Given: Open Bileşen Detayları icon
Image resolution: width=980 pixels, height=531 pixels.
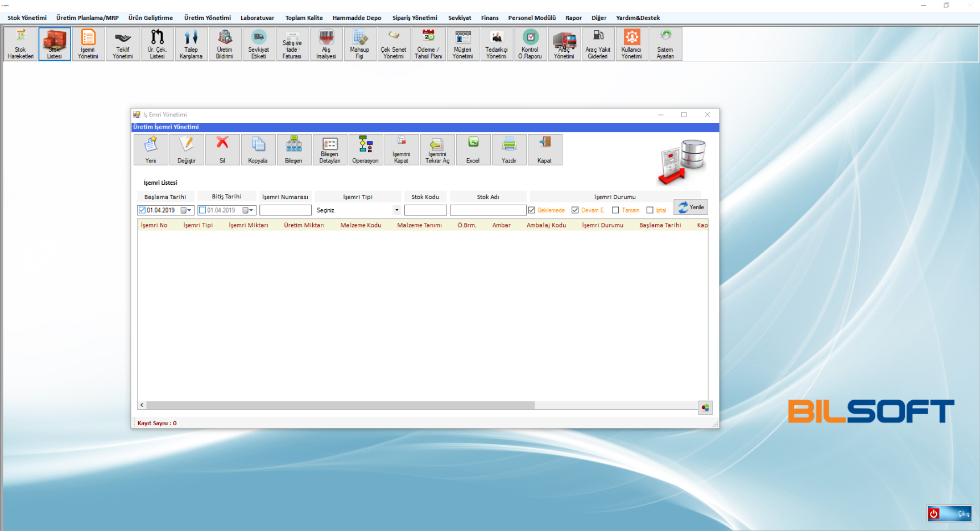Looking at the screenshot, I should [330, 150].
